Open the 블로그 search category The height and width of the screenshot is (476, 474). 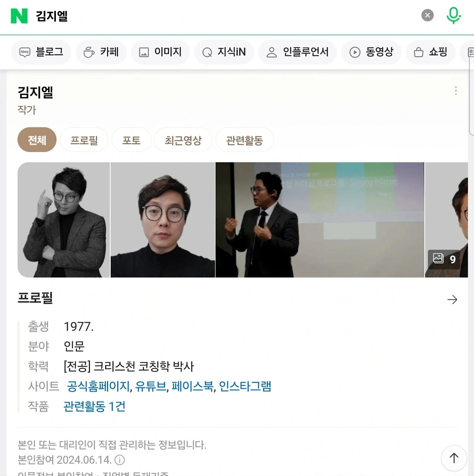point(41,52)
